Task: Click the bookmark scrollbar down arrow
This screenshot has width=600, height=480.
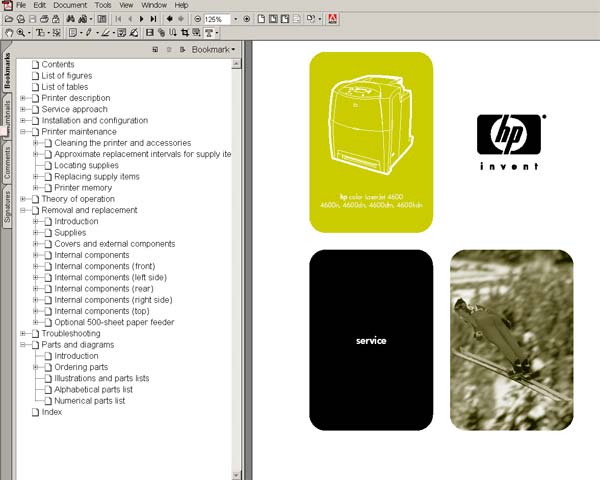Action: pos(236,475)
